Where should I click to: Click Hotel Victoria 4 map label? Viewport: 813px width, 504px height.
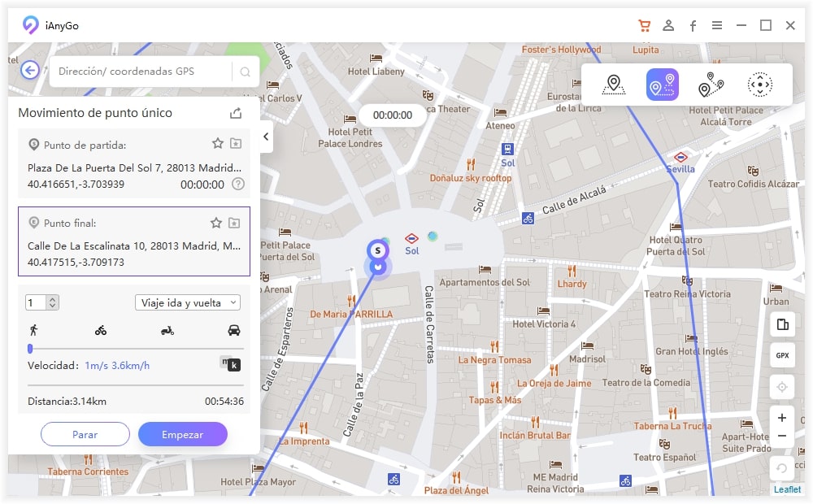(544, 324)
